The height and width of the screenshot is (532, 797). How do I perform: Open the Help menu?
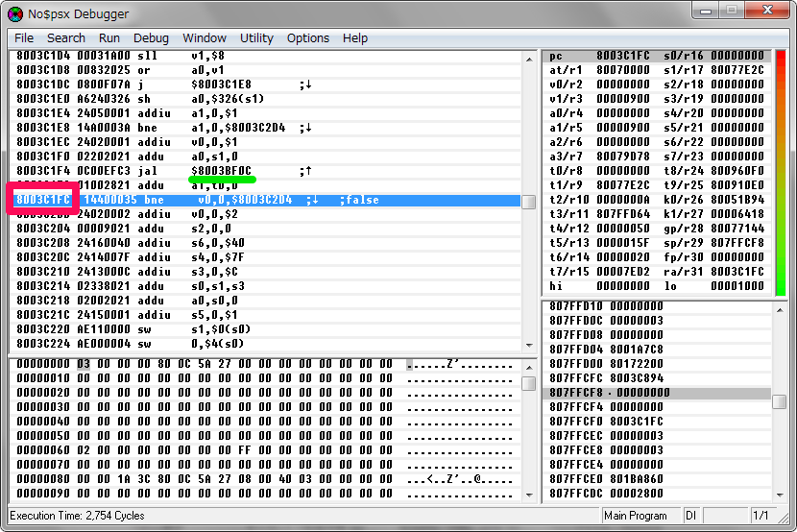(354, 38)
